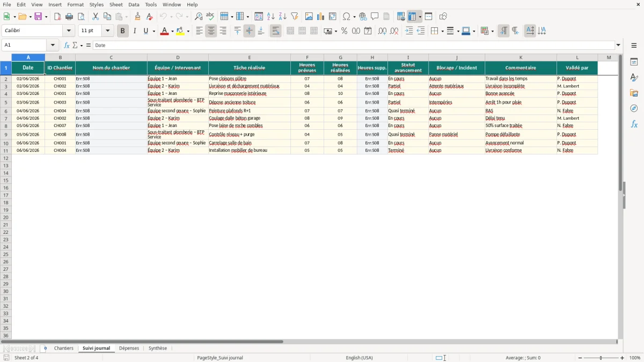644x362 pixels.
Task: Click the Save document icon
Action: coord(38,17)
